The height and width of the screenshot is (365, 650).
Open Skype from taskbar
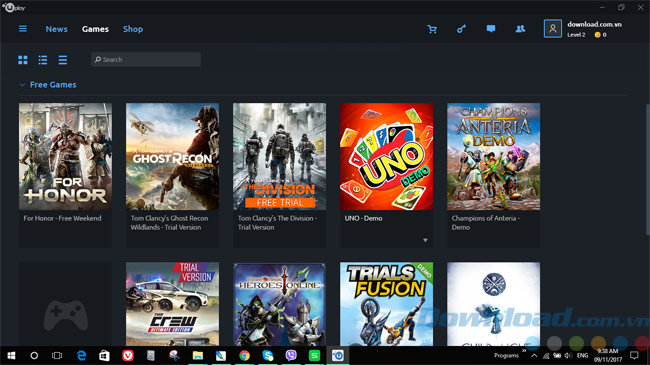(x=268, y=355)
